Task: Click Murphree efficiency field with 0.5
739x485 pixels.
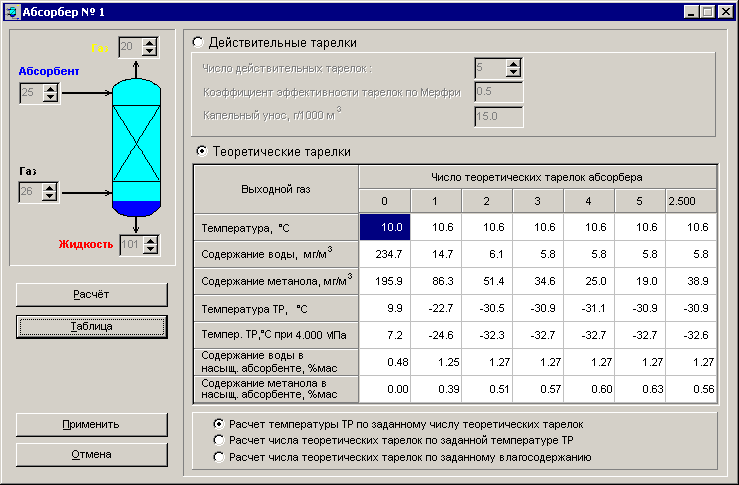Action: pos(499,92)
